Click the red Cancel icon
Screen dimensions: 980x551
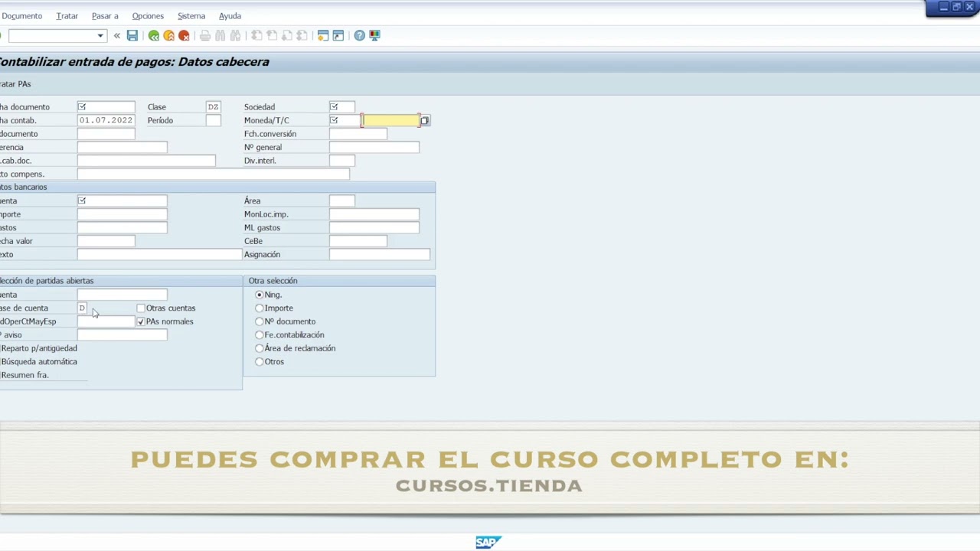[x=184, y=36]
